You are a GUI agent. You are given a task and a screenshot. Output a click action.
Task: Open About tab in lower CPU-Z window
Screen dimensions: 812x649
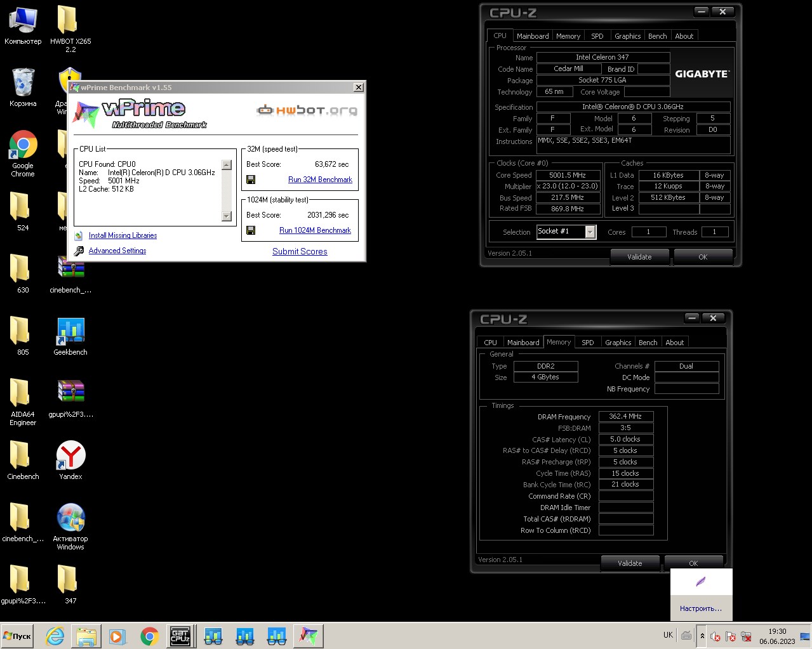pyautogui.click(x=675, y=343)
